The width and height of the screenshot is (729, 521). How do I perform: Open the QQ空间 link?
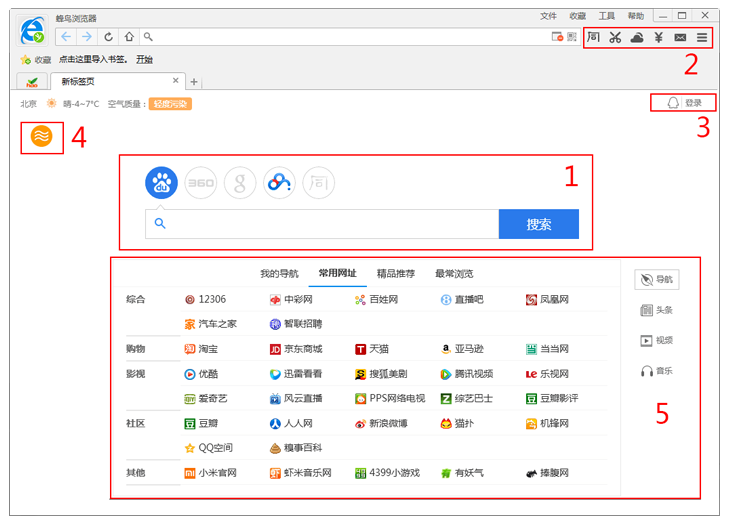209,448
